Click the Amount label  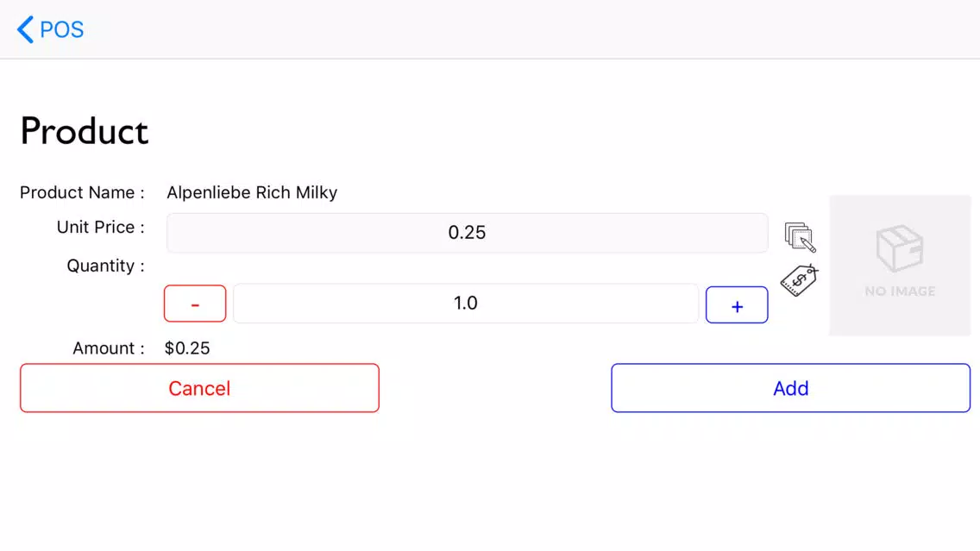click(x=108, y=348)
